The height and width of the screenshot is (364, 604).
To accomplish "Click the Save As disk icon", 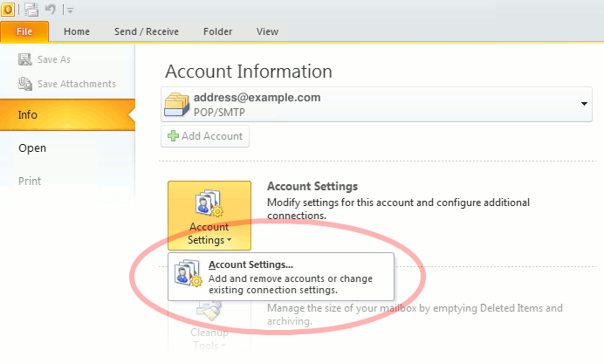I will point(25,59).
